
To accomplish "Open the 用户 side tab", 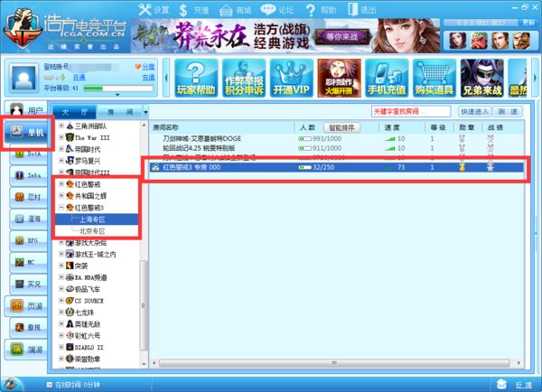I will pyautogui.click(x=26, y=110).
